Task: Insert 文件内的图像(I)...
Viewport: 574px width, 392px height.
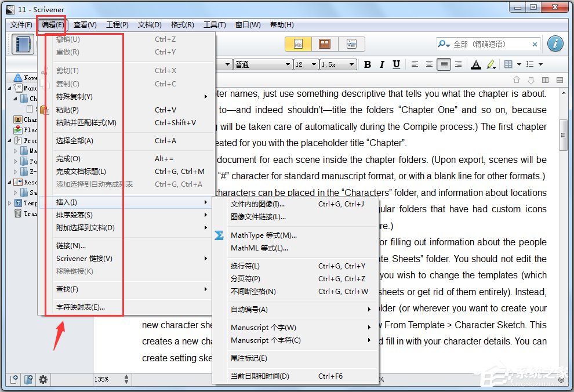Action: coord(296,204)
